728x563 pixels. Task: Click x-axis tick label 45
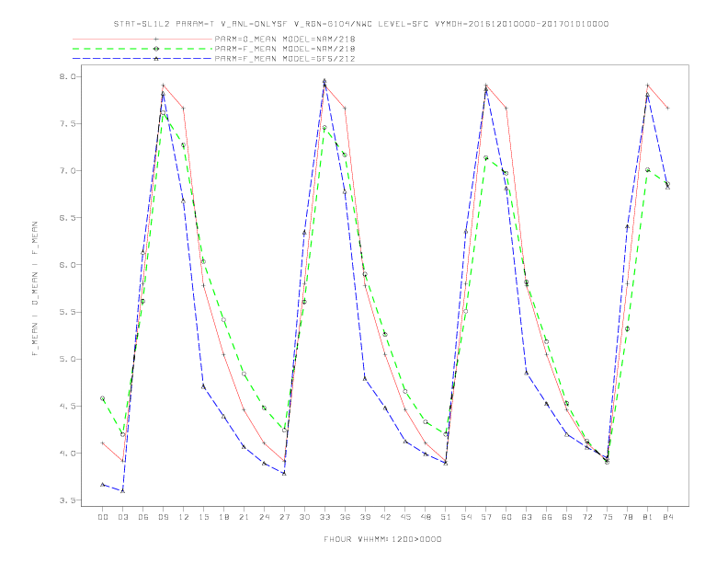(x=405, y=517)
